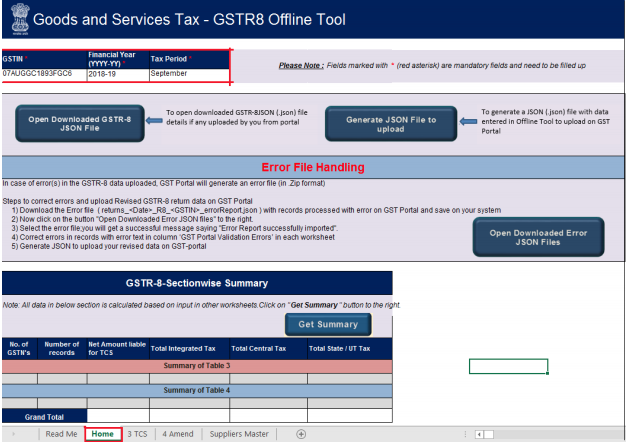Click the Grand Total row label
The height and width of the screenshot is (442, 626).
click(x=44, y=417)
